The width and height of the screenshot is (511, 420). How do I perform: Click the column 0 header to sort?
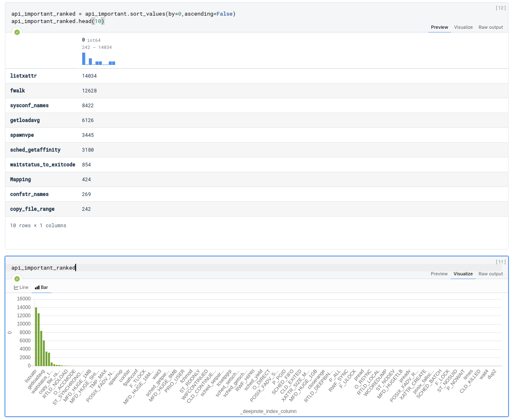pyautogui.click(x=83, y=40)
